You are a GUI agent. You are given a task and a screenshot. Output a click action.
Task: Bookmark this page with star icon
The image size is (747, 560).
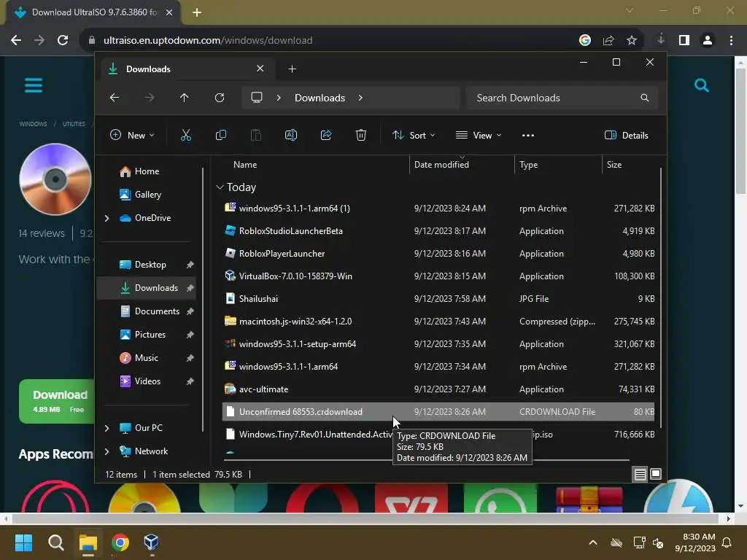point(632,40)
